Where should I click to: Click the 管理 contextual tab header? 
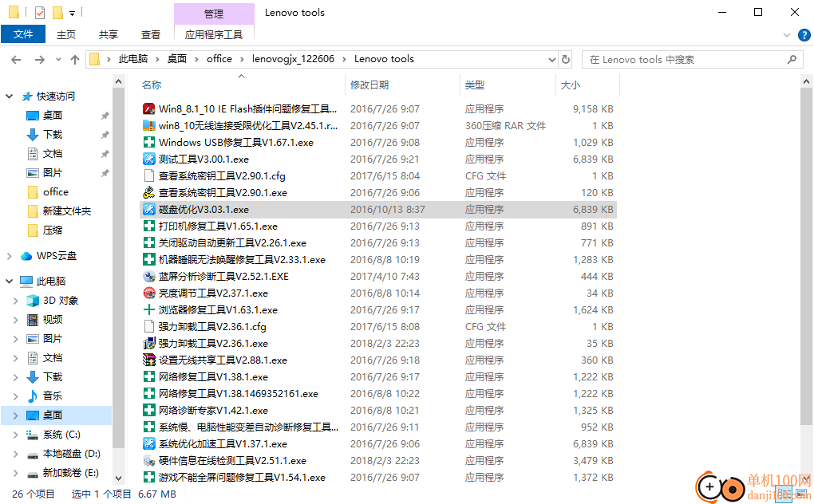(x=214, y=14)
